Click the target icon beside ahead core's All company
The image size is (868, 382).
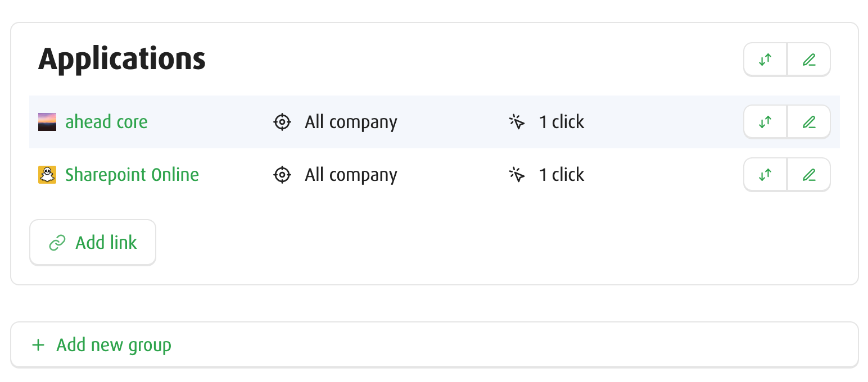pyautogui.click(x=282, y=121)
